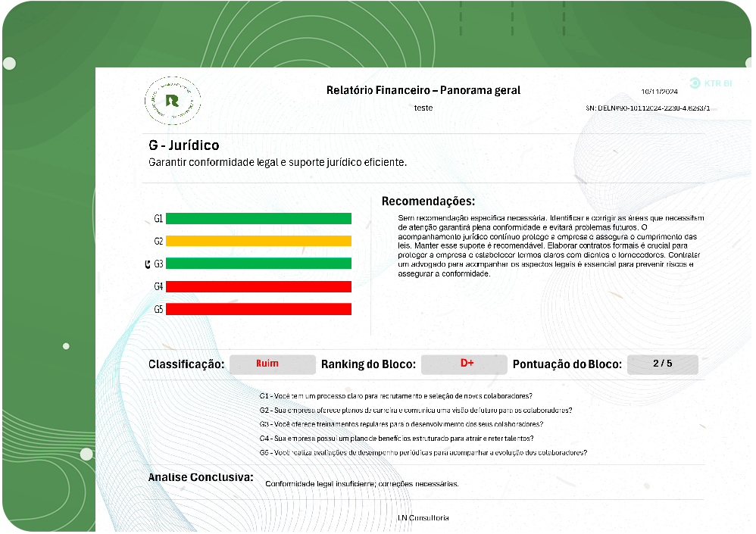
Task: Click the 'Ranking do Bloco:' label
Action: coord(368,364)
